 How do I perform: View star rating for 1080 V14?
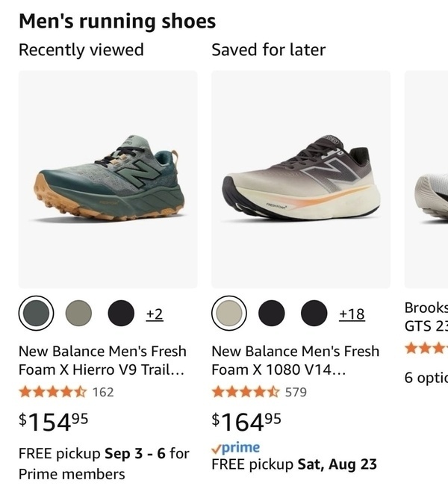[x=246, y=392]
